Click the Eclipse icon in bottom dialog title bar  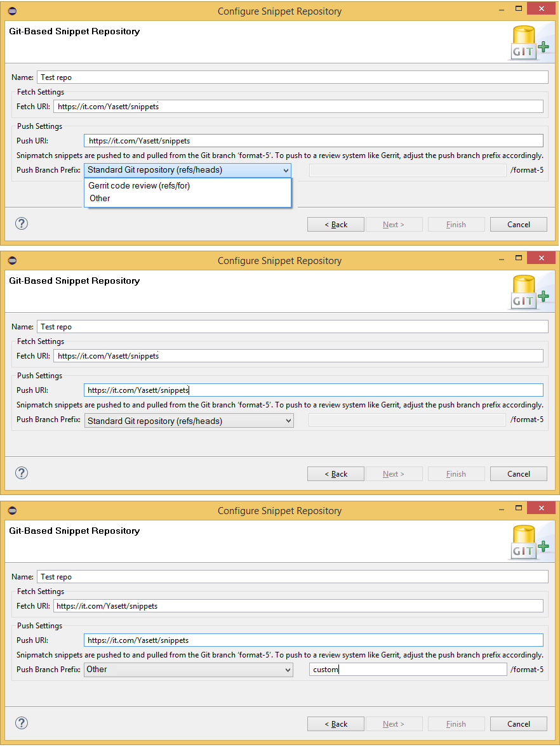pyautogui.click(x=13, y=511)
